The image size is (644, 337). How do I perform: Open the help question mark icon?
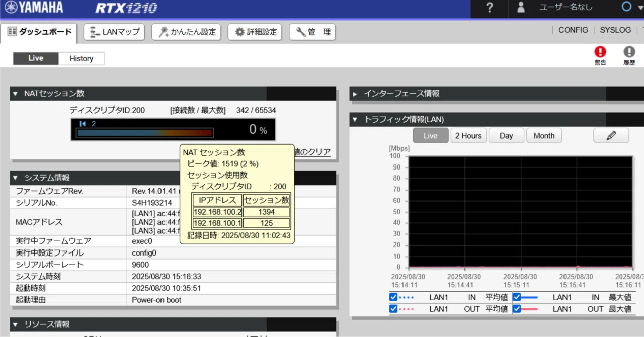pos(490,8)
